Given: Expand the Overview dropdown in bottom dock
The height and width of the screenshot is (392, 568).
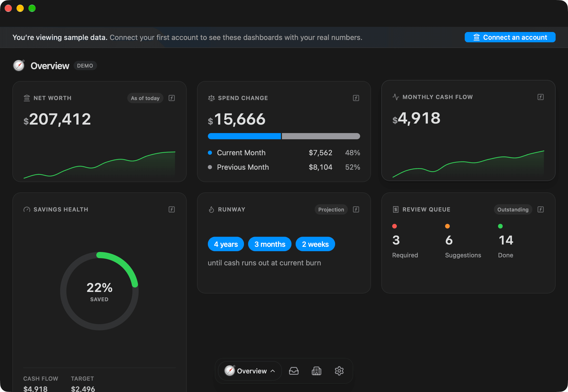Looking at the screenshot, I should [250, 371].
